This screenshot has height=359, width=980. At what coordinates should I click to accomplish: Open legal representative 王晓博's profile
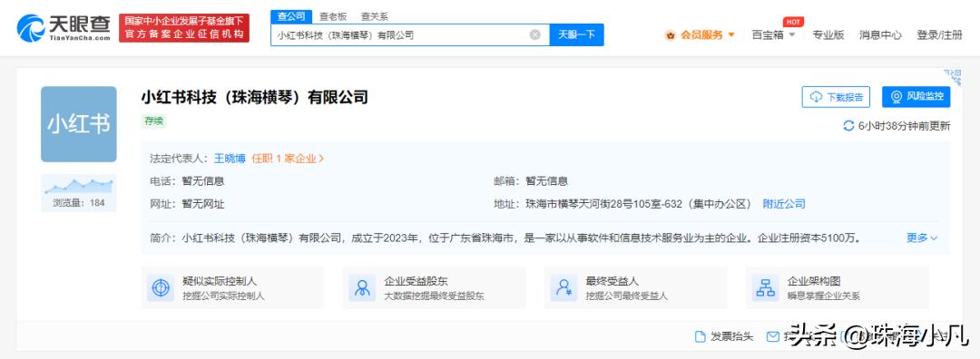230,159
